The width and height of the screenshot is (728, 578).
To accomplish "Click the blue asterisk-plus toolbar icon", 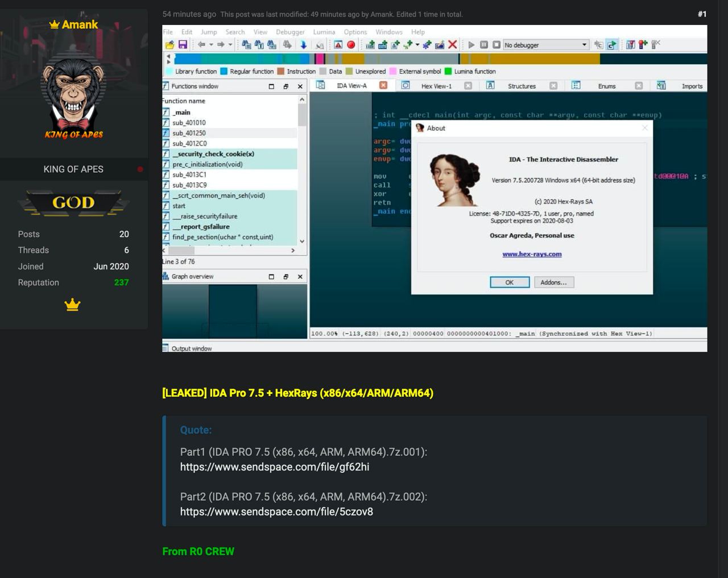I will coord(427,45).
